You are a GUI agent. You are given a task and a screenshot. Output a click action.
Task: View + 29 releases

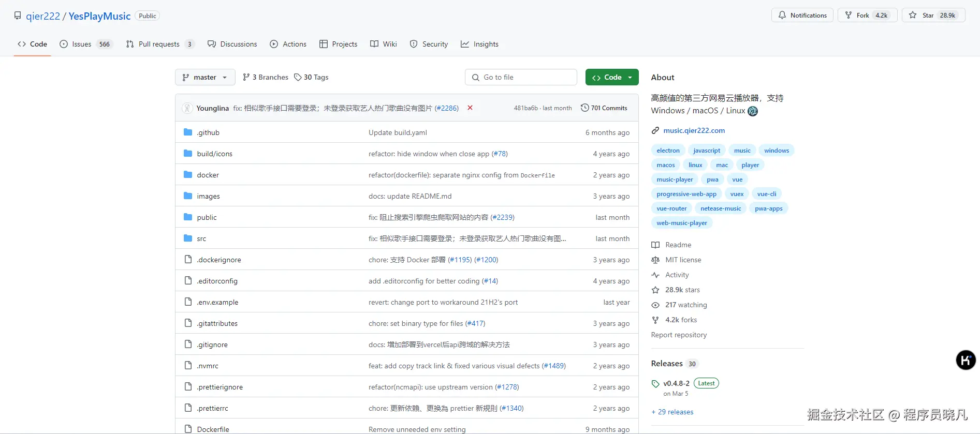click(672, 412)
